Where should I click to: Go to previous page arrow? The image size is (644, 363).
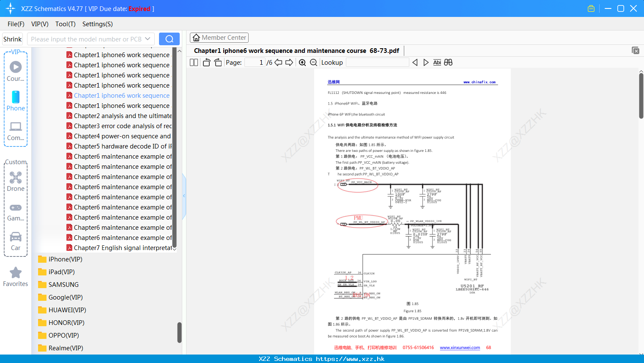278,62
